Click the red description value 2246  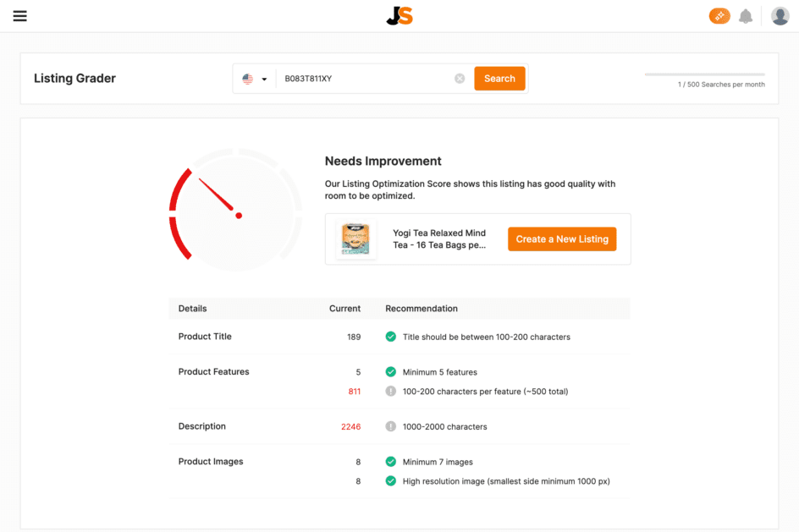350,426
